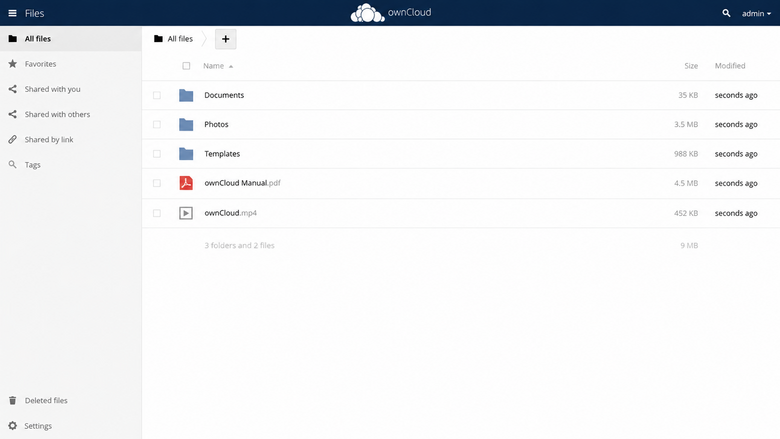Click Photos modified seconds ago

coord(736,124)
